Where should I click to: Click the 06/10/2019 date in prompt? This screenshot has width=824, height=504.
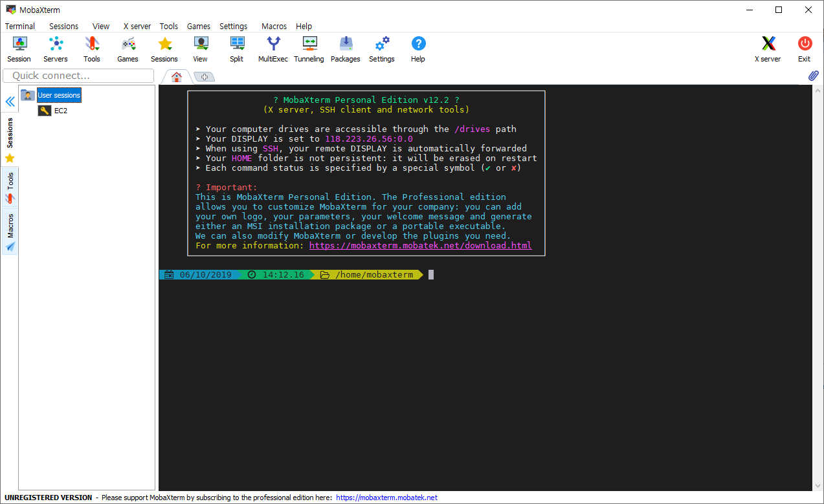click(205, 275)
